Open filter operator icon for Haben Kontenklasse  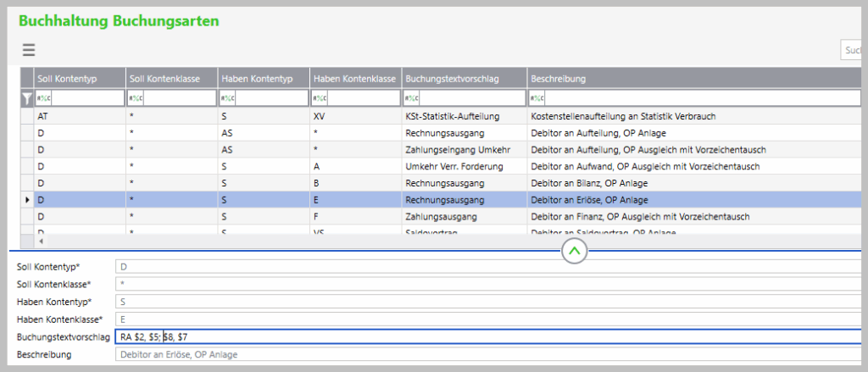pyautogui.click(x=320, y=98)
